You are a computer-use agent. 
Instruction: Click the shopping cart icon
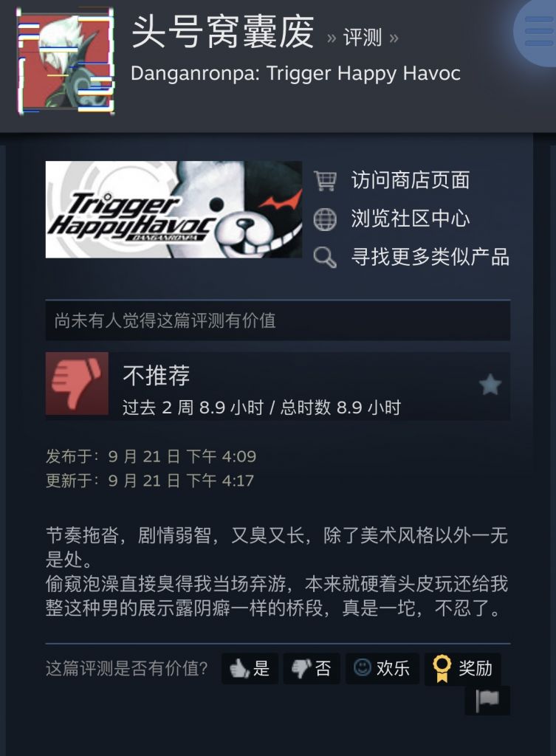pos(325,180)
